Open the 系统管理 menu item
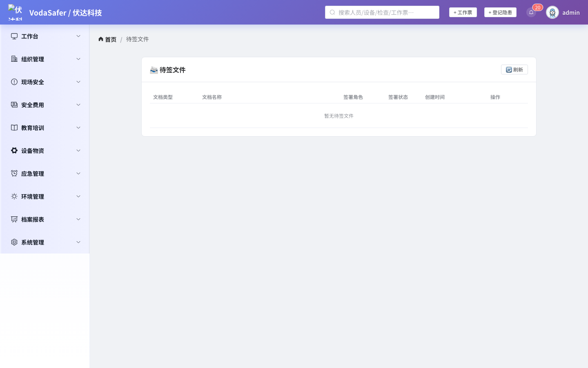Screen dimensions: 588x368 tap(45, 242)
